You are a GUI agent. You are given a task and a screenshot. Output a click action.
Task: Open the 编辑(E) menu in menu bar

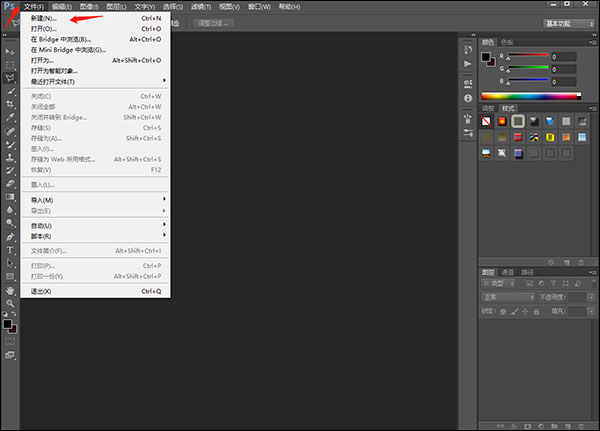point(64,6)
